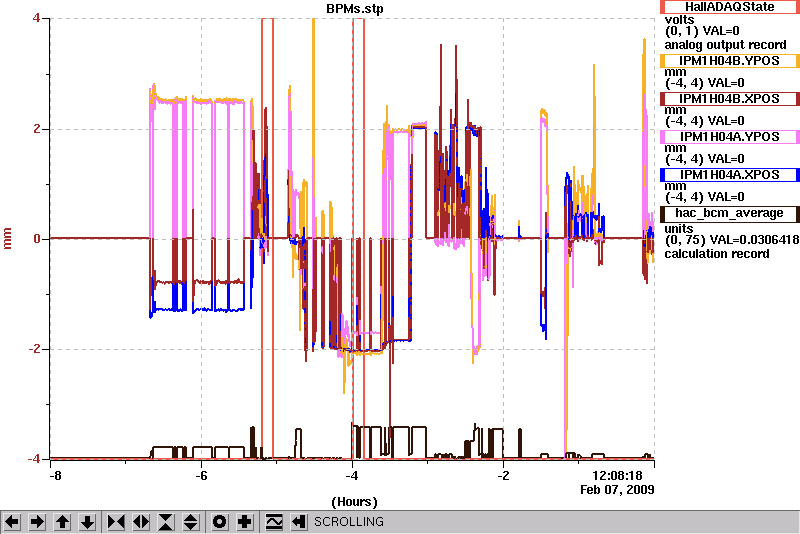Click the SCROLLING status text

[x=349, y=522]
